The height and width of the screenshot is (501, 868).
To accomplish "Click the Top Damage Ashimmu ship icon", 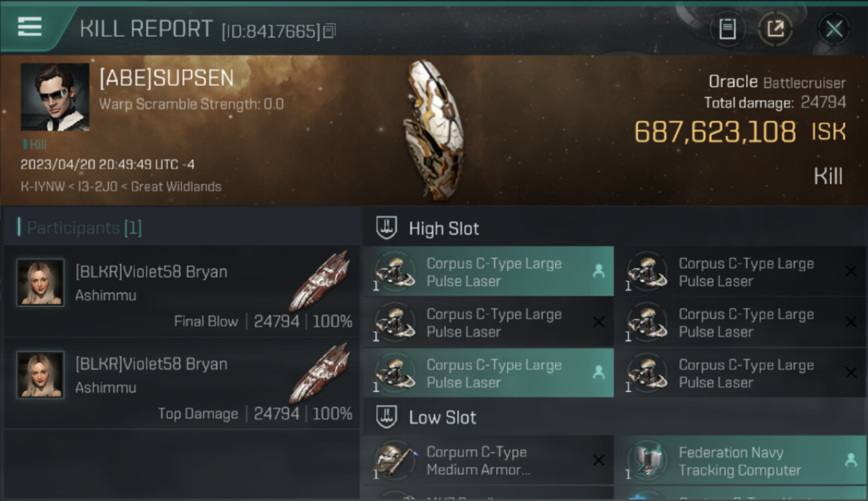I will [x=319, y=374].
